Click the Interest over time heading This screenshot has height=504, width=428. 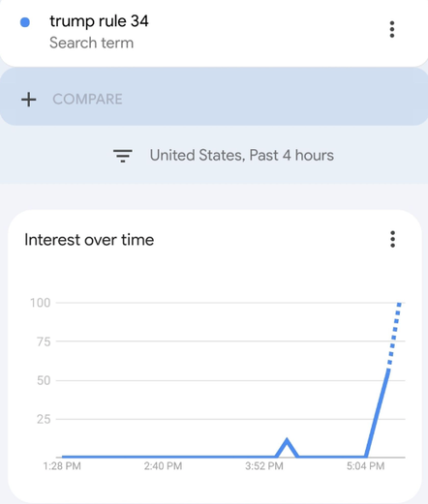89,240
